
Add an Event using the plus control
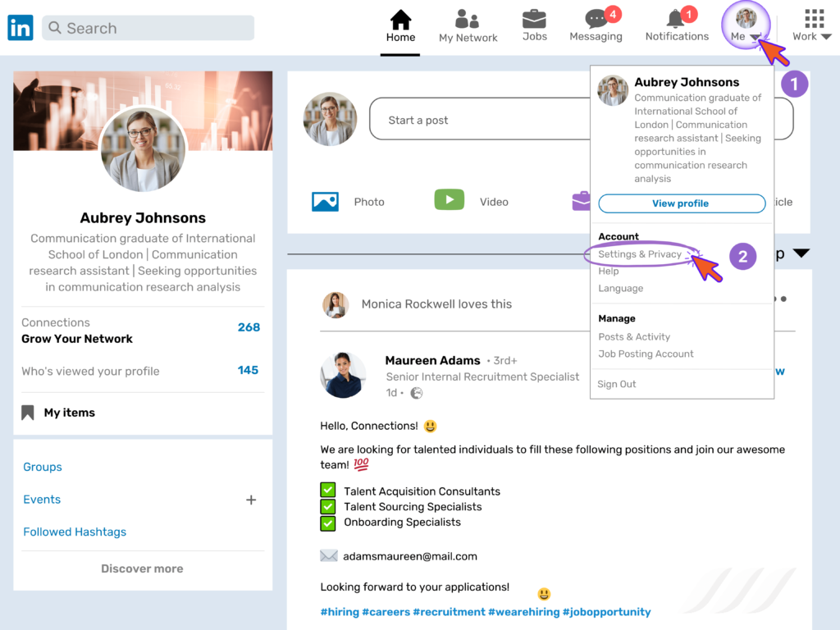click(251, 499)
